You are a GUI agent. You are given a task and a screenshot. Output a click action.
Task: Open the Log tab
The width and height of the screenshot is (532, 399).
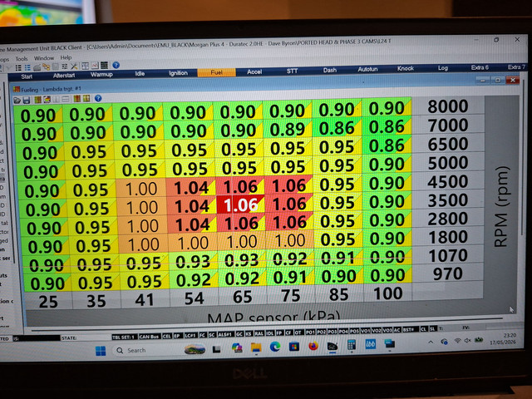click(x=443, y=68)
